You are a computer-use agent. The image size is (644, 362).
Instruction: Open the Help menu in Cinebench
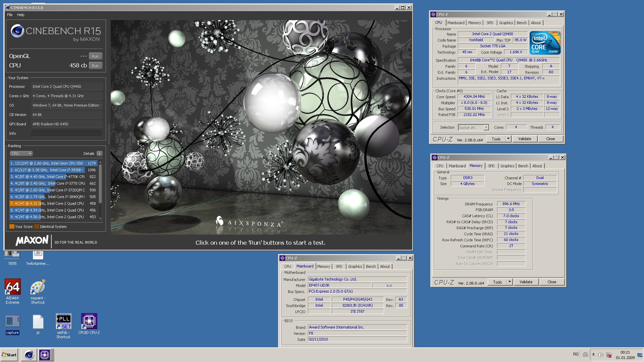point(21,15)
